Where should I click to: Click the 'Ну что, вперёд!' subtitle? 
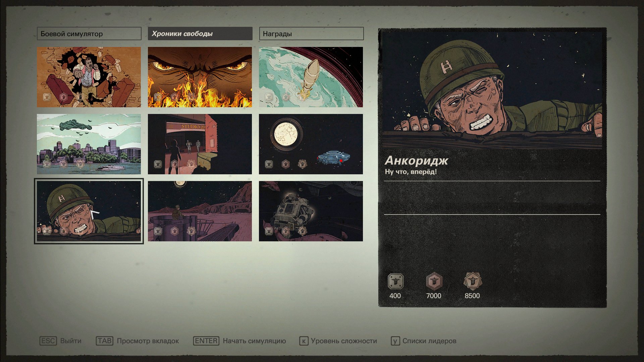pyautogui.click(x=411, y=172)
